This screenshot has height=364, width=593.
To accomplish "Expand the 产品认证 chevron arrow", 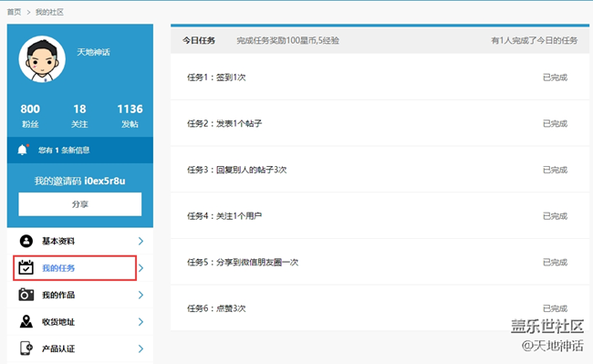I will coord(140,348).
